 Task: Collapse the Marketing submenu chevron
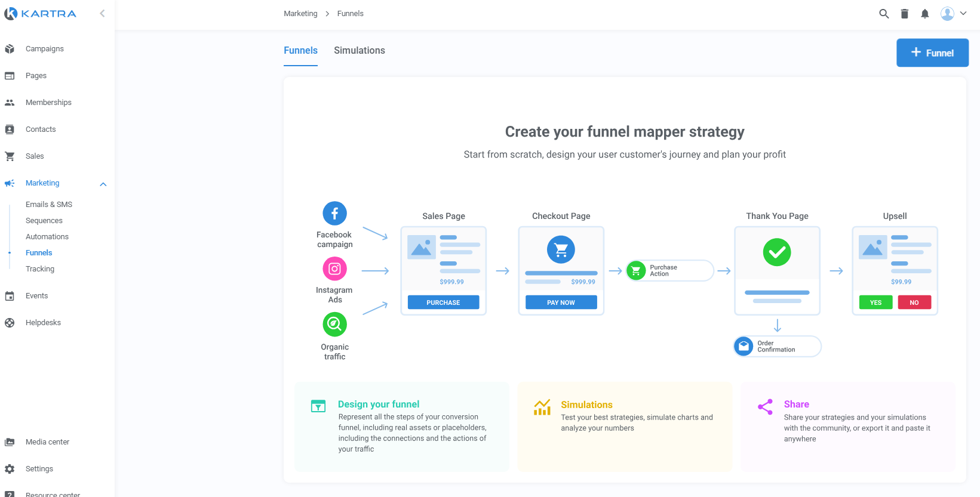103,184
